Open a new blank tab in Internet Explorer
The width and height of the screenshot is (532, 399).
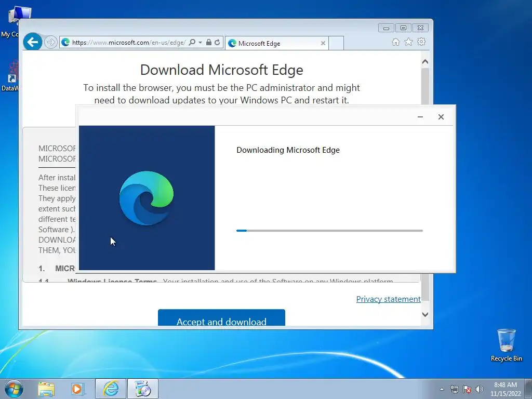click(x=336, y=43)
